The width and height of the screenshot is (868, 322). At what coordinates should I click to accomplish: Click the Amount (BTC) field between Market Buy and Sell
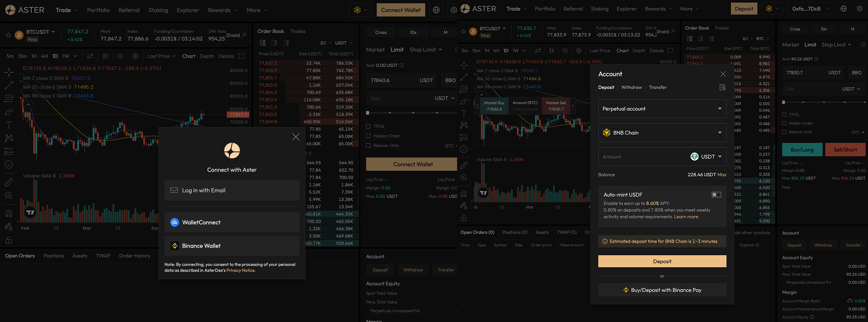(525, 106)
